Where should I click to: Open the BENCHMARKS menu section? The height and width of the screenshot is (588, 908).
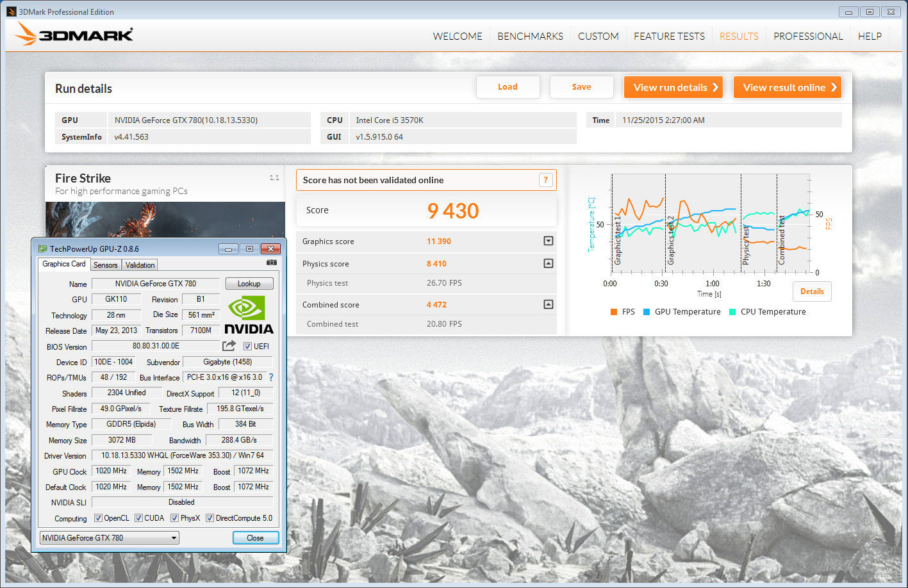(x=530, y=37)
